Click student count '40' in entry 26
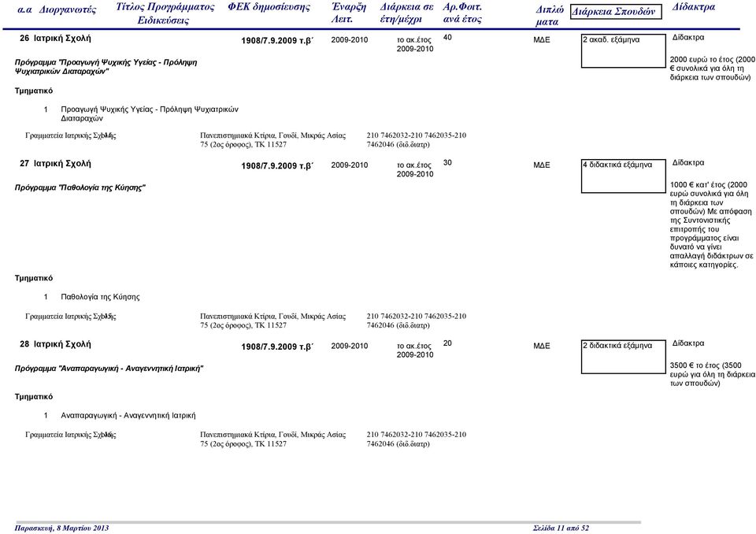 447,38
